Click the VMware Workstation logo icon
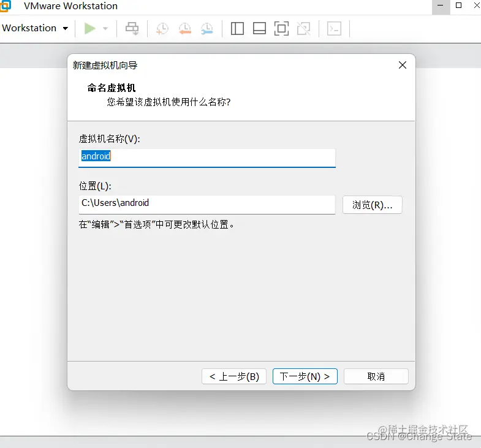The height and width of the screenshot is (448, 481). pyautogui.click(x=6, y=6)
